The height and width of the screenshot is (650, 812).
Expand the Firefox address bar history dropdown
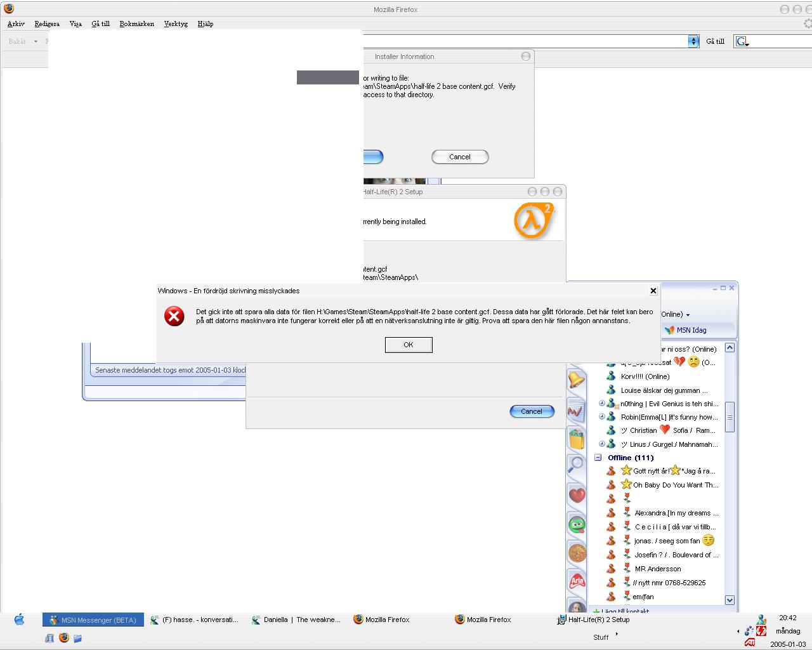pos(693,41)
